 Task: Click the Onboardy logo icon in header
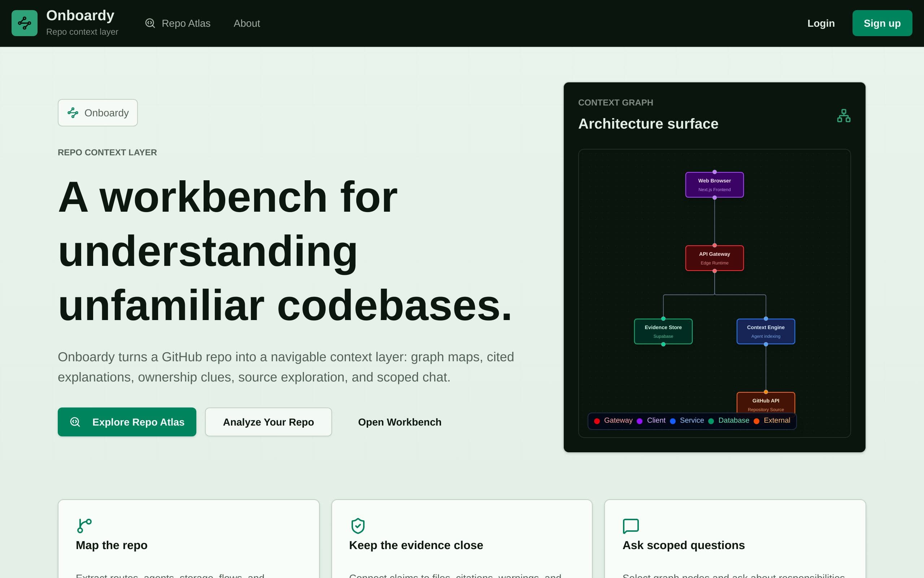(25, 23)
